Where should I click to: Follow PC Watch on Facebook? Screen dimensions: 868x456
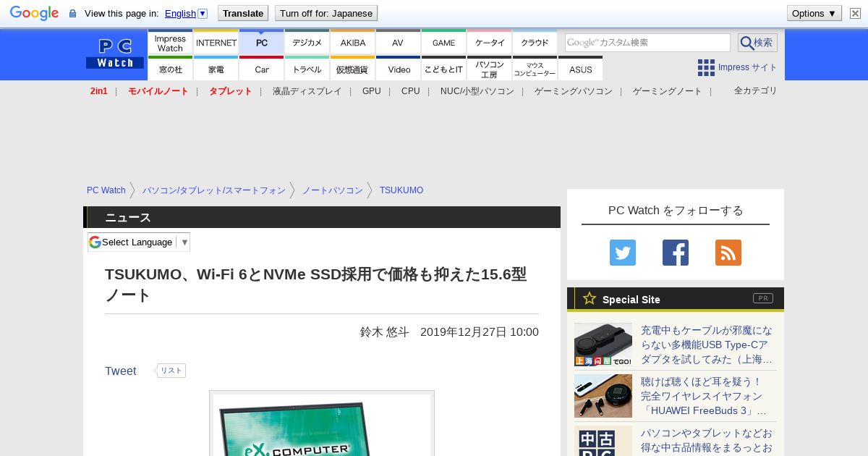tap(676, 253)
